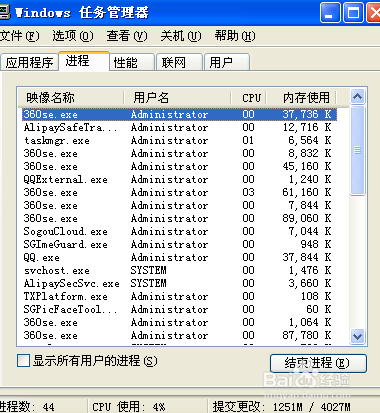Screen dimensions: 380x413
Task: Open the 关机(U) menu
Action: click(x=181, y=36)
